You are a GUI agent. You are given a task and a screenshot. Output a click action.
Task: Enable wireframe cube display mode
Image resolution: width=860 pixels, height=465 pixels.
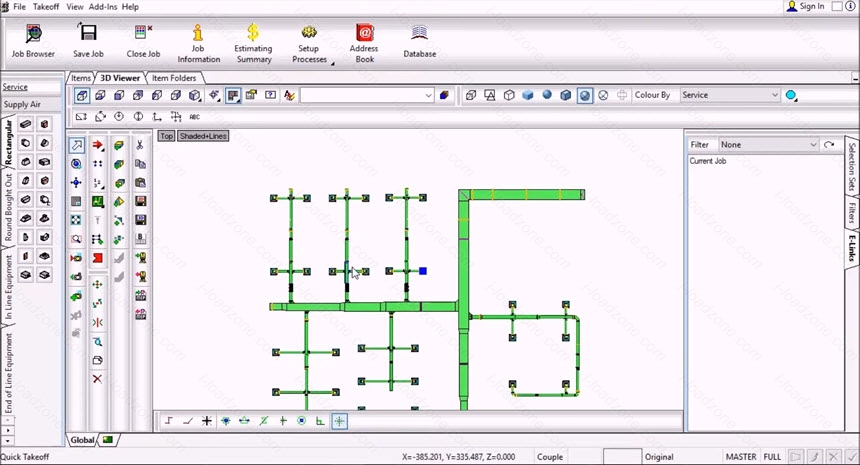[509, 95]
